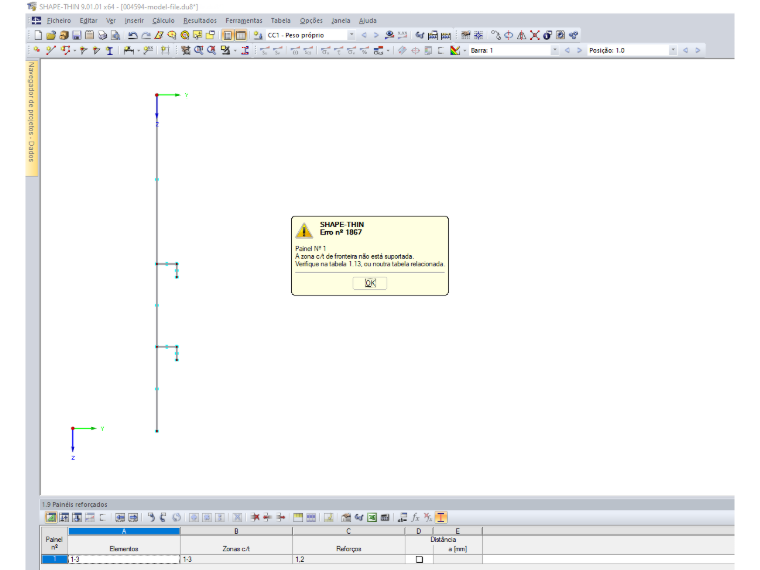The image size is (760, 570).
Task: Select Painel row number 1 header
Action: (54, 559)
